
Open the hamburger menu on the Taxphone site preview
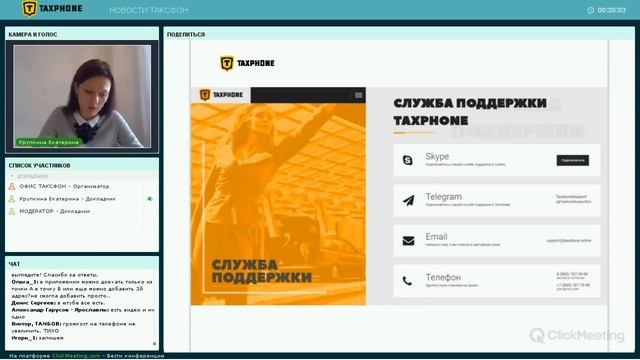pos(358,95)
